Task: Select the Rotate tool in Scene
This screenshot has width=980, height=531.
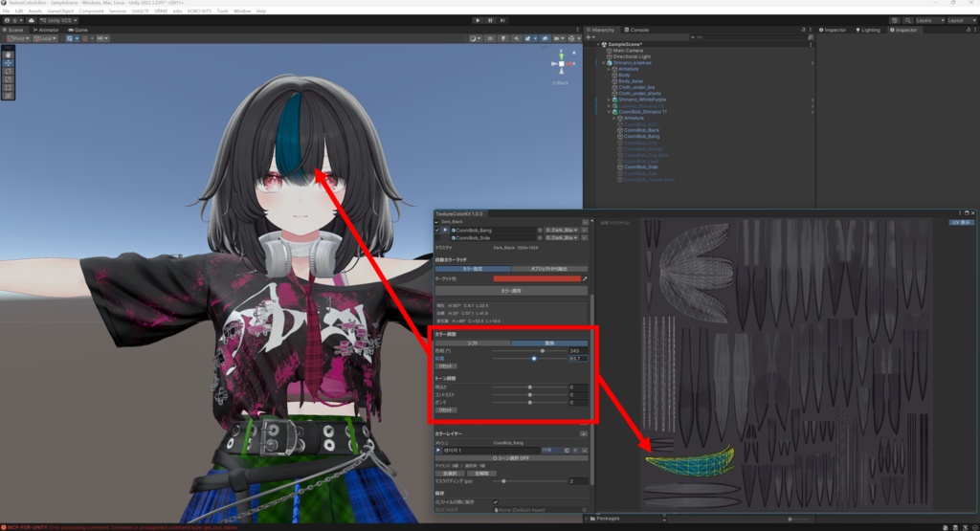Action: pyautogui.click(x=8, y=71)
